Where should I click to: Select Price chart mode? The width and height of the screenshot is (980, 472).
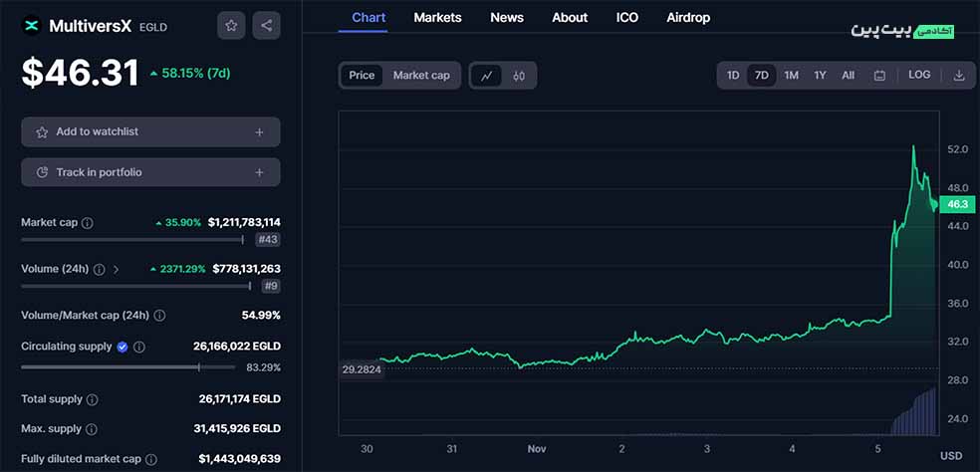(362, 76)
